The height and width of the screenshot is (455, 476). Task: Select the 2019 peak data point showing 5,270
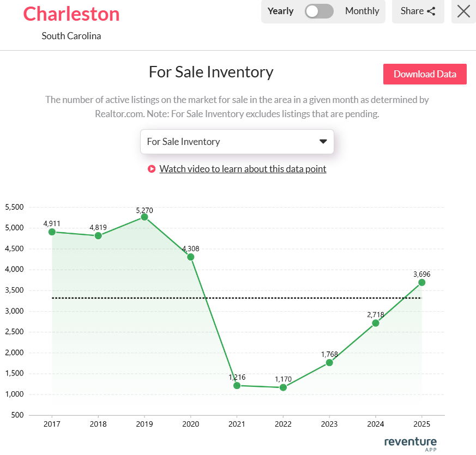144,217
